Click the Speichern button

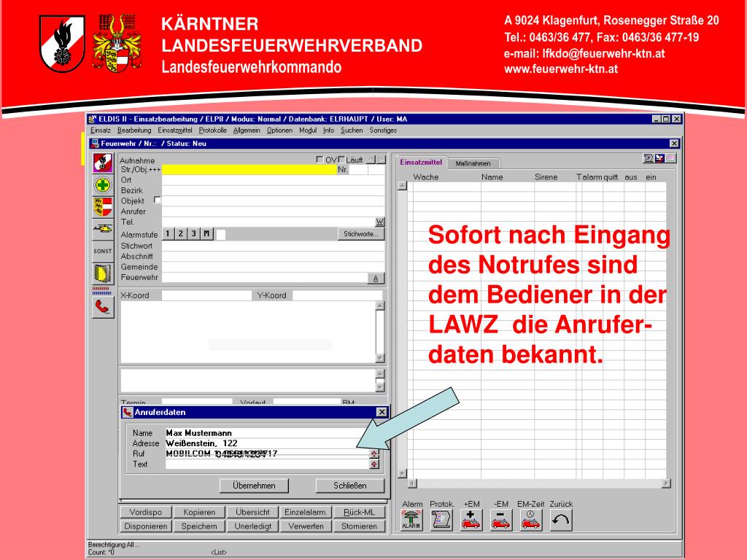click(199, 526)
